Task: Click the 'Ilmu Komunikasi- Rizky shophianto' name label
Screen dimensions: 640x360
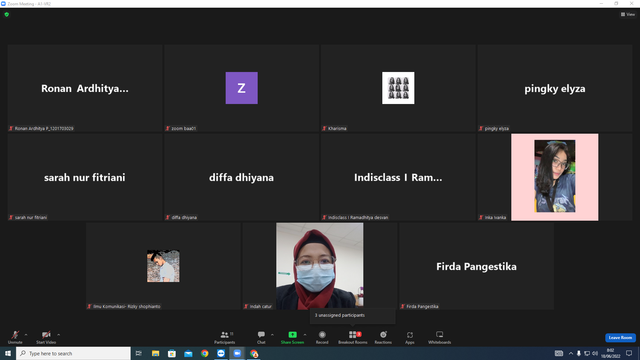Action: pos(127,307)
